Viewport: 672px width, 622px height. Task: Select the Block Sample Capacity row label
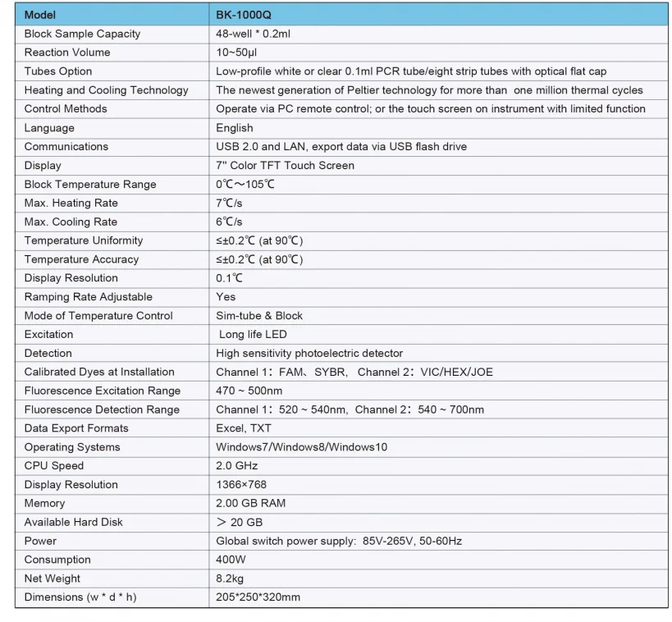81,34
